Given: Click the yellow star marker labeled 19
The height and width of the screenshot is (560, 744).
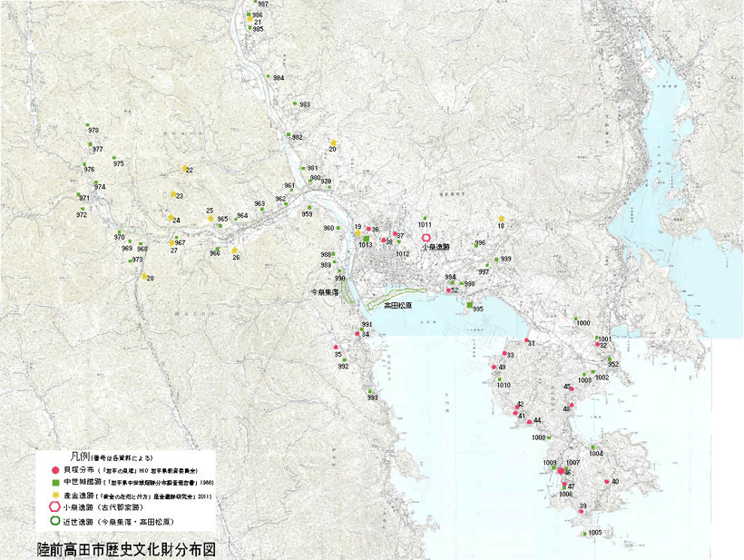Looking at the screenshot, I should (358, 233).
